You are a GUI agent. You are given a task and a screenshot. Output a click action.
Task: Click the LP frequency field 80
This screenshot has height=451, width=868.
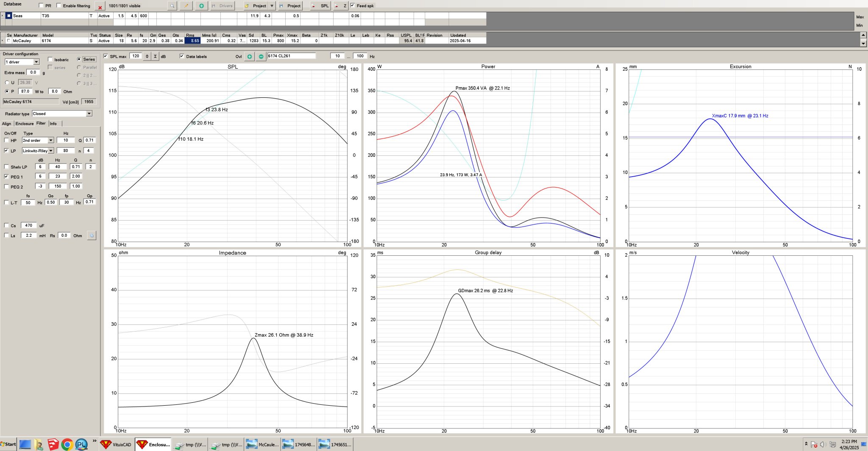click(66, 150)
